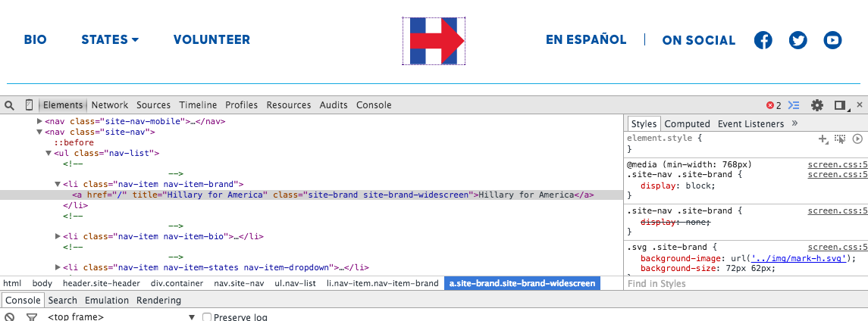Collapse the ul nav-list node
Image resolution: width=868 pixels, height=321 pixels.
49,153
